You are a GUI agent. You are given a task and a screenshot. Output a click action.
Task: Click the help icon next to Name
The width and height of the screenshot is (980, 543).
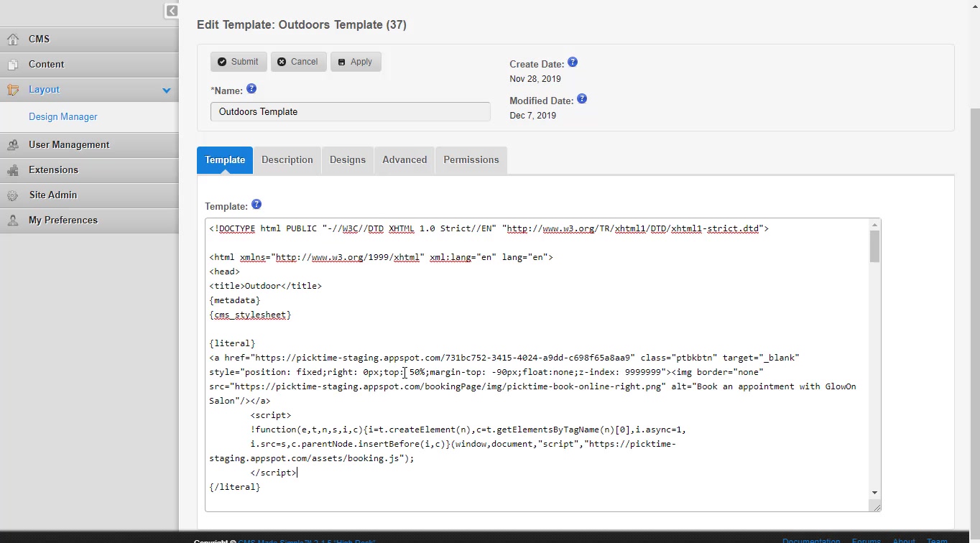pyautogui.click(x=251, y=89)
